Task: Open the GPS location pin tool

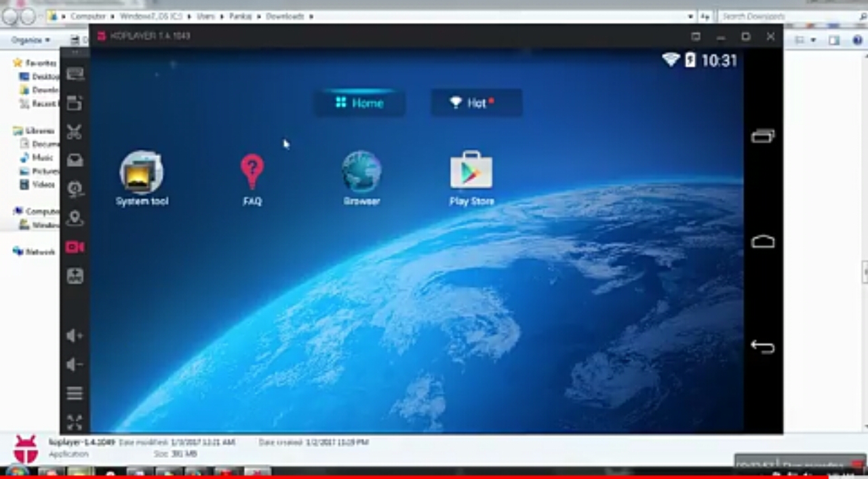Action: (75, 218)
